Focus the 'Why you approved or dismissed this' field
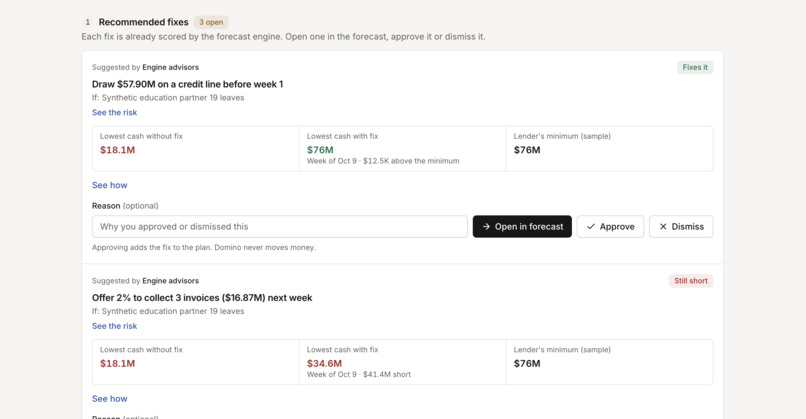Image resolution: width=806 pixels, height=419 pixels. tap(280, 226)
